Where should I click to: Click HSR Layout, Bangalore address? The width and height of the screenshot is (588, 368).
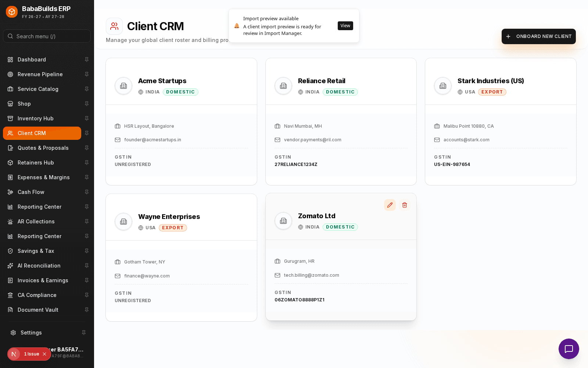tap(149, 126)
